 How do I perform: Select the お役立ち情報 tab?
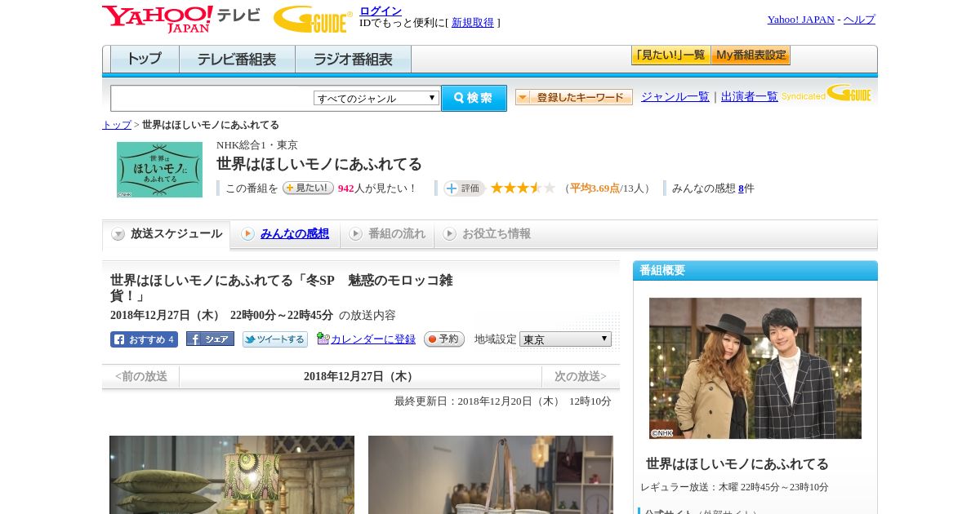487,234
